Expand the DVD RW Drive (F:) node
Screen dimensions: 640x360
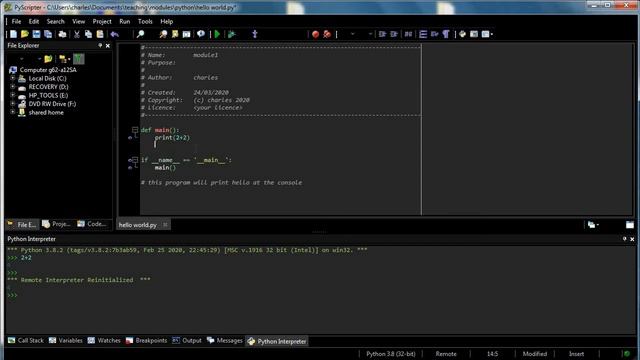click(x=13, y=103)
